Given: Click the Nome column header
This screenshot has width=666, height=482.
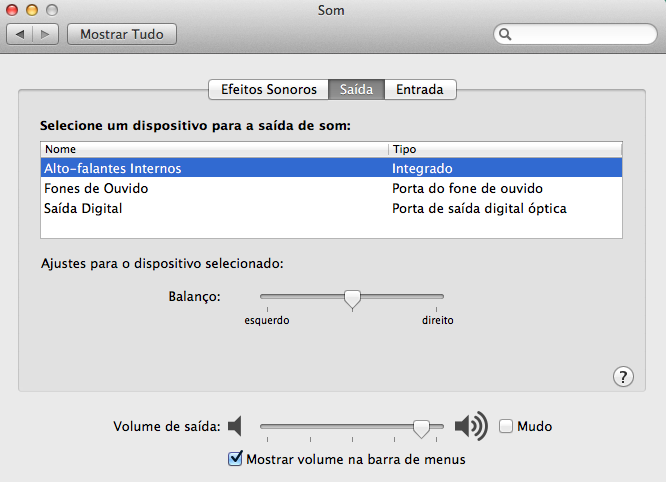Looking at the screenshot, I should click(x=213, y=148).
